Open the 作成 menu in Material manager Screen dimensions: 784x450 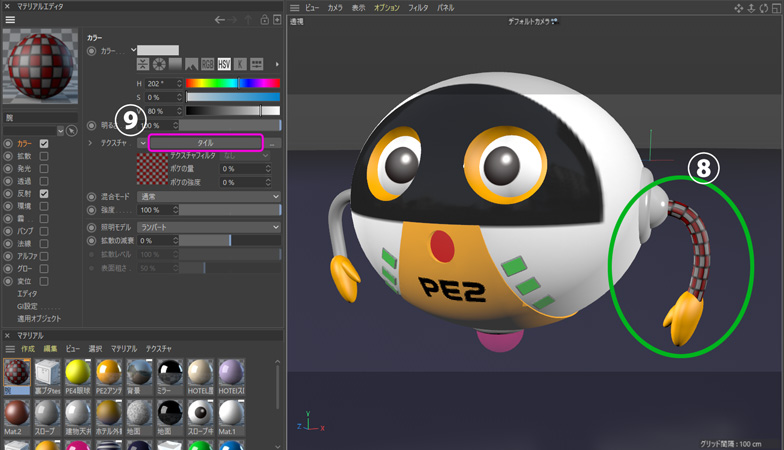(27, 348)
